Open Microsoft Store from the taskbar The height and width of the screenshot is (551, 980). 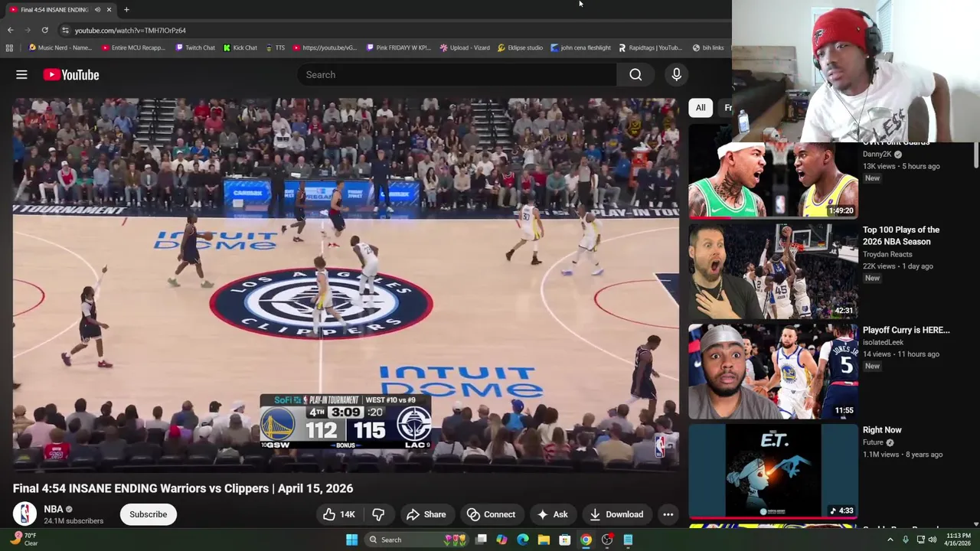tap(564, 540)
